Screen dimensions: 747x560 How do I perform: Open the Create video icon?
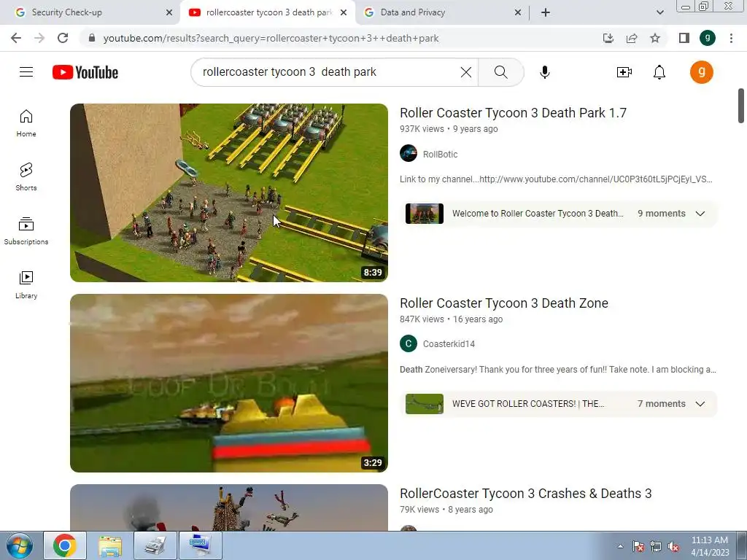click(x=624, y=72)
